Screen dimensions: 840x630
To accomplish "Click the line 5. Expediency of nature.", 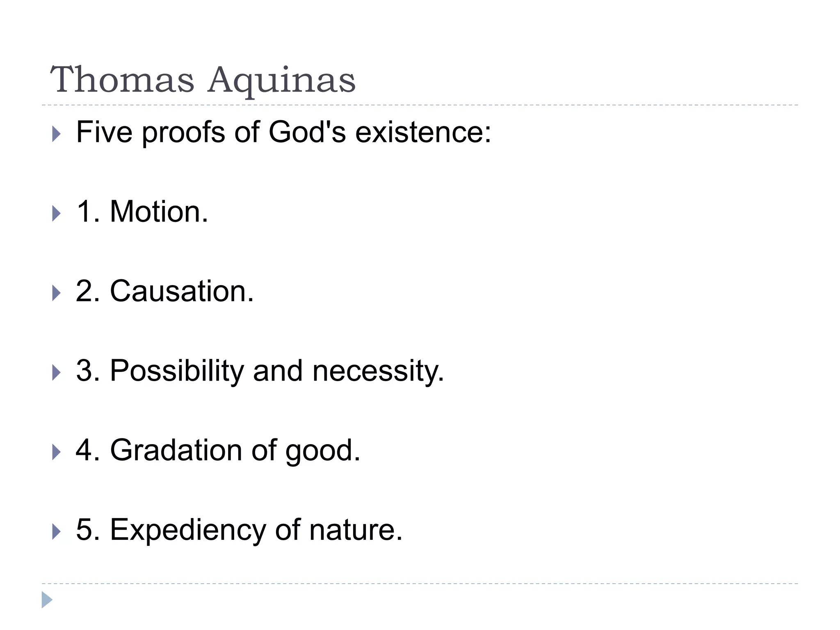I will pyautogui.click(x=240, y=531).
